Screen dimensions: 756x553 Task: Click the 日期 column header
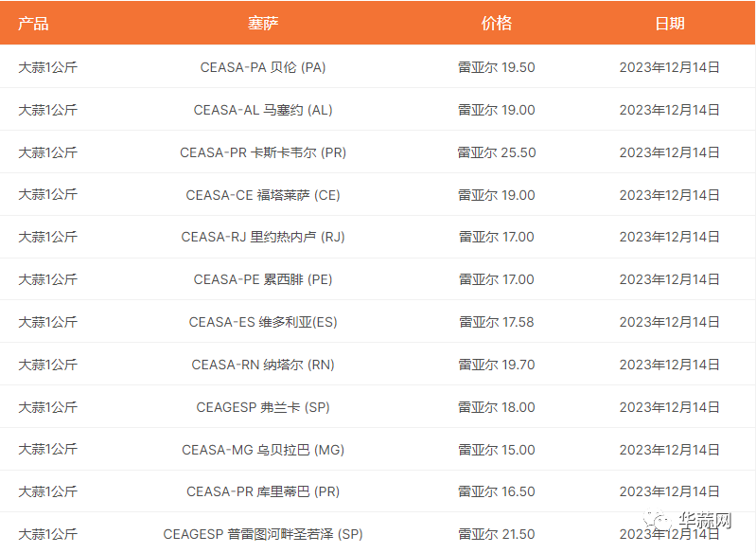click(670, 23)
